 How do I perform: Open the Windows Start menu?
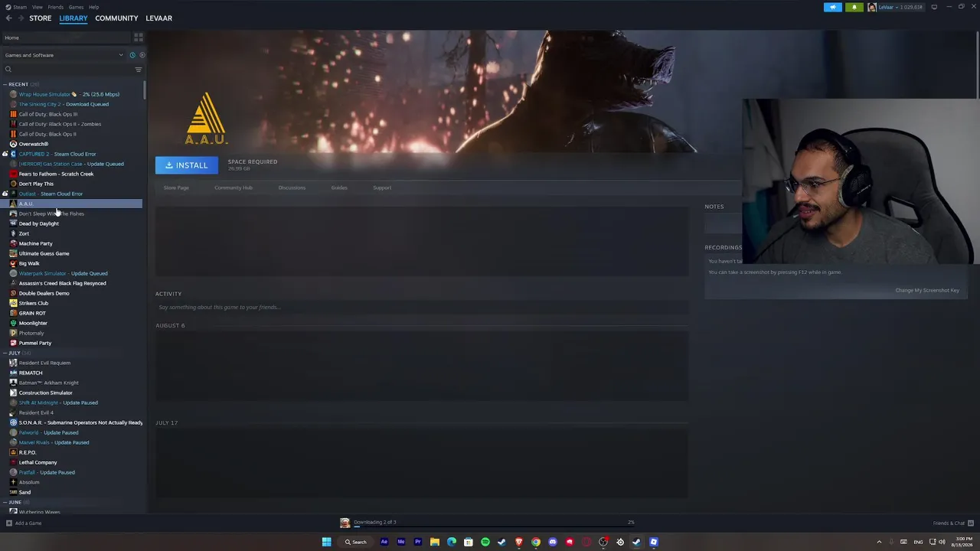[x=326, y=542]
